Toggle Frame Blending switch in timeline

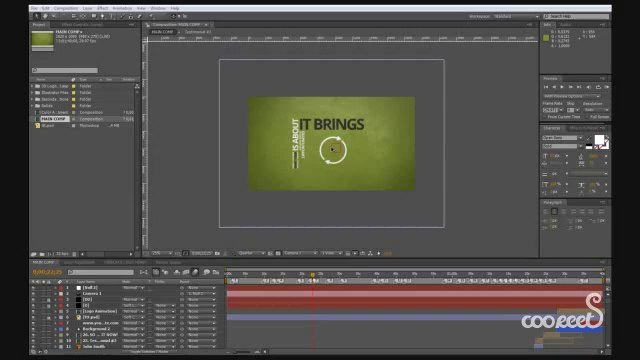[x=186, y=272]
